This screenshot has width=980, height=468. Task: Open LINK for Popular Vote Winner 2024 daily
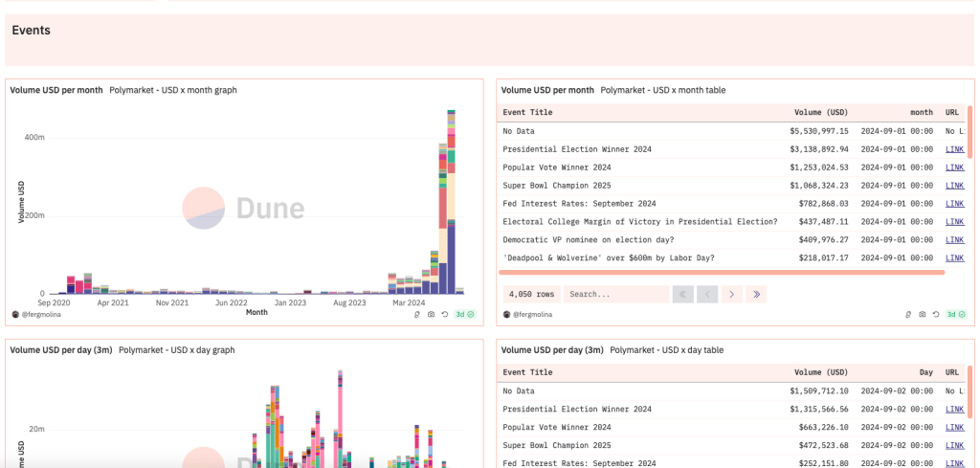(954, 427)
